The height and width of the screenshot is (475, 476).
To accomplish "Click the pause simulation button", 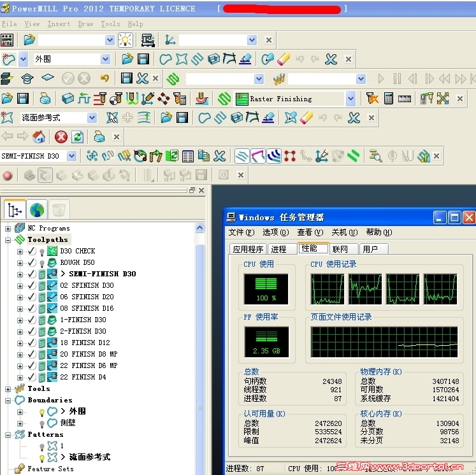I will click(x=397, y=79).
